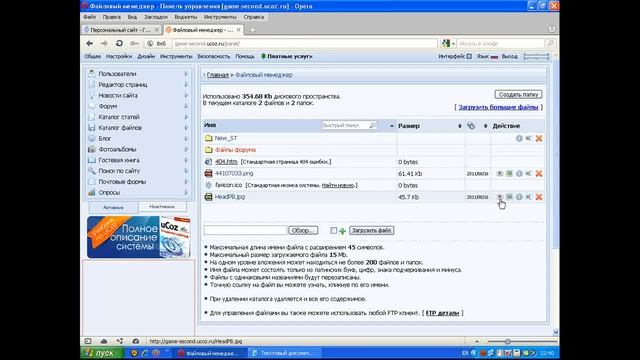Viewport: 640px width, 360px height.
Task: Show info icon for New_ST folder
Action: click(x=519, y=138)
